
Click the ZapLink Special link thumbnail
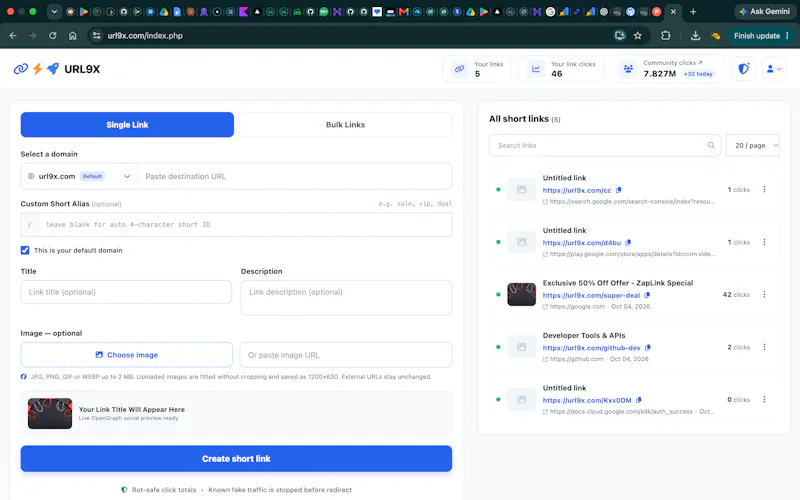click(x=521, y=294)
